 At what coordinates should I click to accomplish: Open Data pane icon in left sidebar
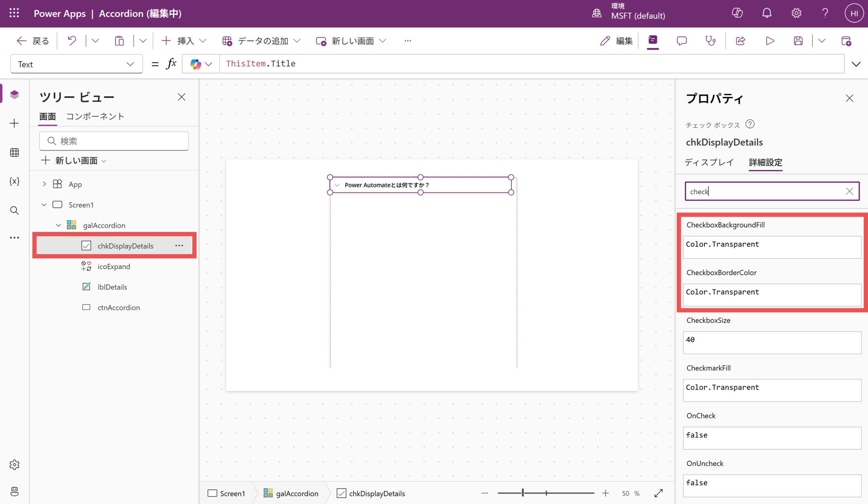tap(14, 152)
